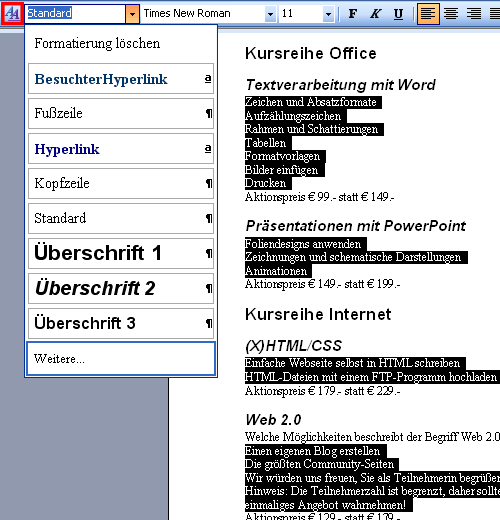Click the line Die größten Community-Seiten
The width and height of the screenshot is (500, 520).
(319, 464)
